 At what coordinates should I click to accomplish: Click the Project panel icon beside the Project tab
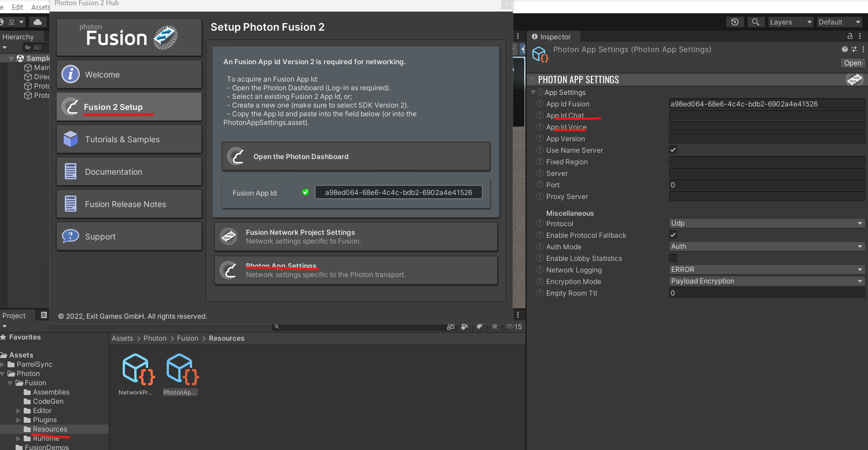[43, 315]
